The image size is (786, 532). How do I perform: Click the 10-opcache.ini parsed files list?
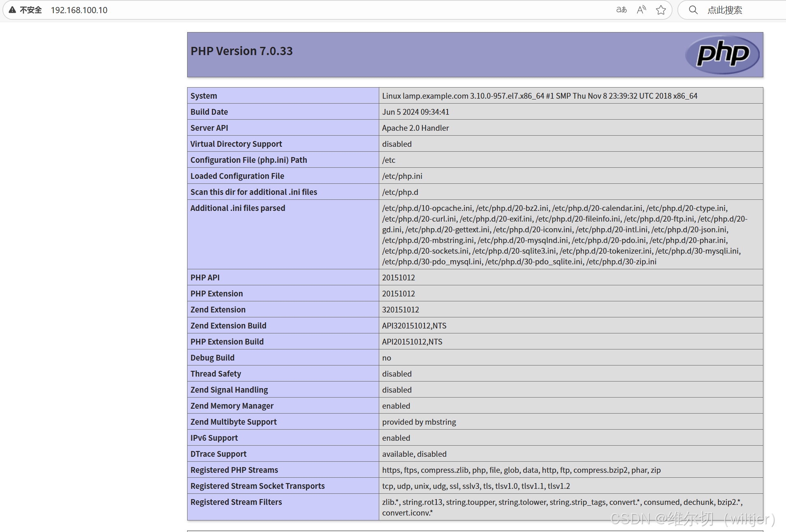pos(565,235)
